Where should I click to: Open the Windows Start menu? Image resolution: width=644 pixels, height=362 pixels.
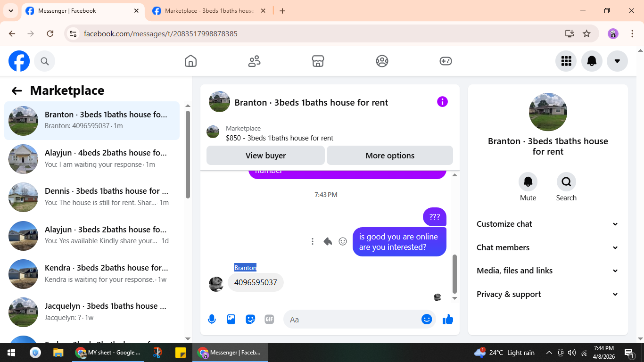pyautogui.click(x=11, y=353)
